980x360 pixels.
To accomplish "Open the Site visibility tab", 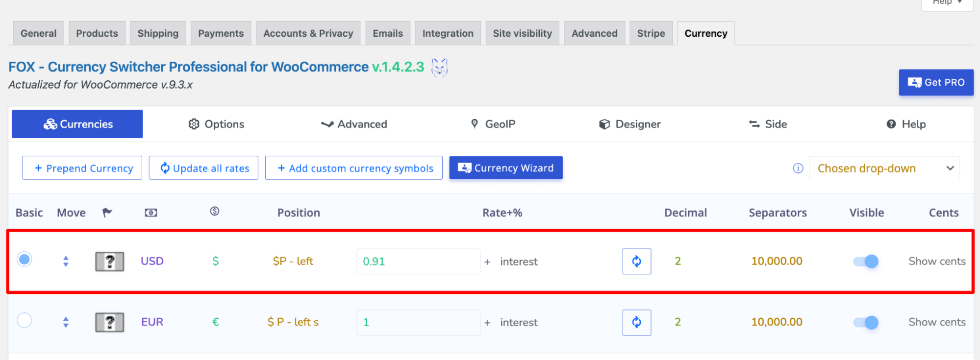I will [x=523, y=33].
